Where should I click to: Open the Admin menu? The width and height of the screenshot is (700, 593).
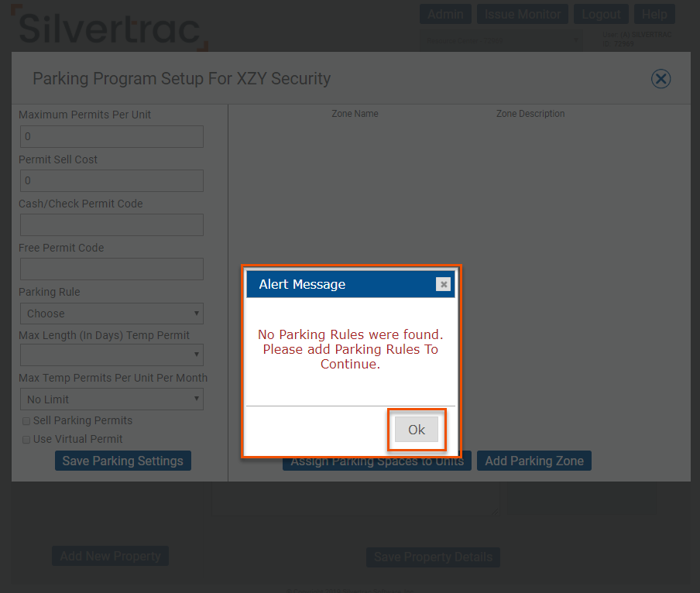click(x=445, y=14)
